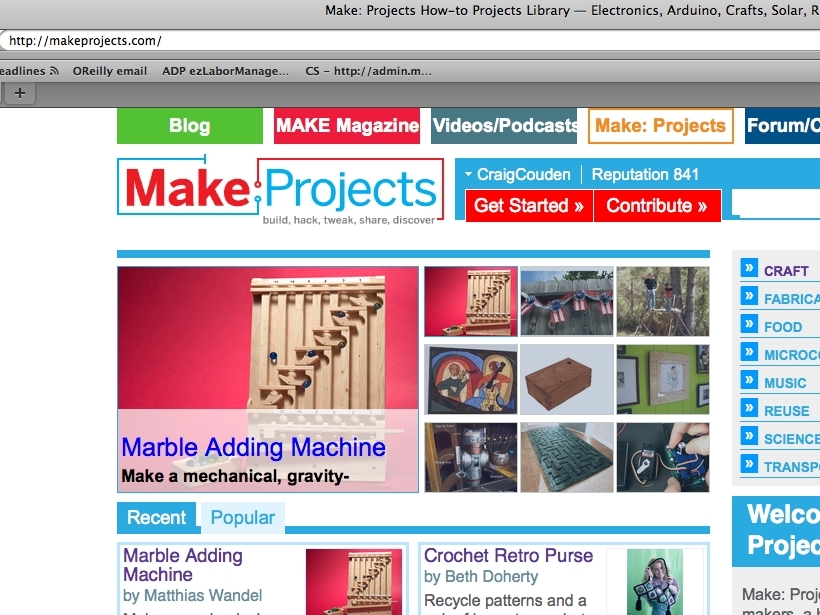Open the Blog navigation tab
This screenshot has width=820, height=615.
point(190,126)
